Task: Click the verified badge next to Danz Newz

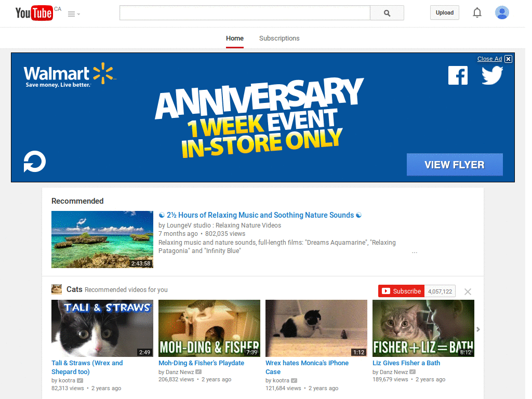Action: click(x=198, y=371)
